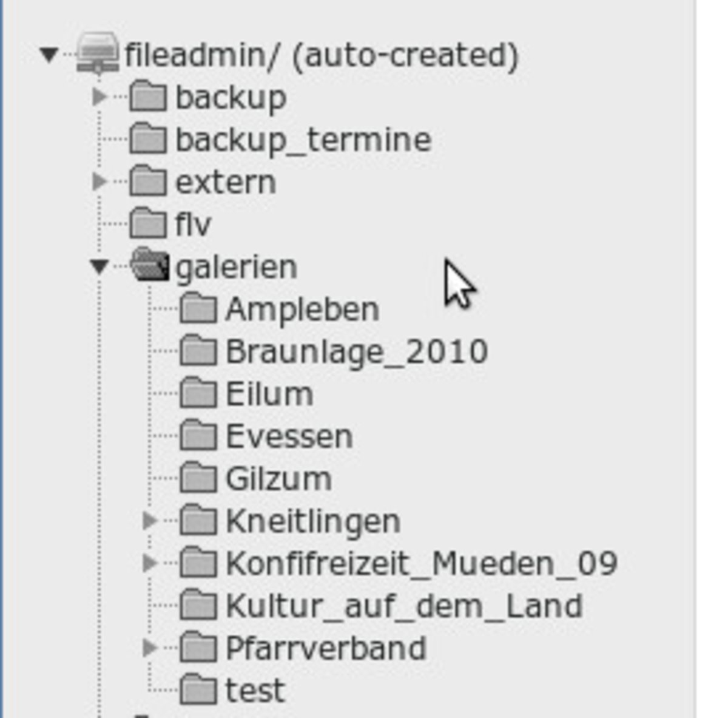The image size is (728, 718).
Task: Open the Braunlage_2010 folder
Action: pos(357,353)
